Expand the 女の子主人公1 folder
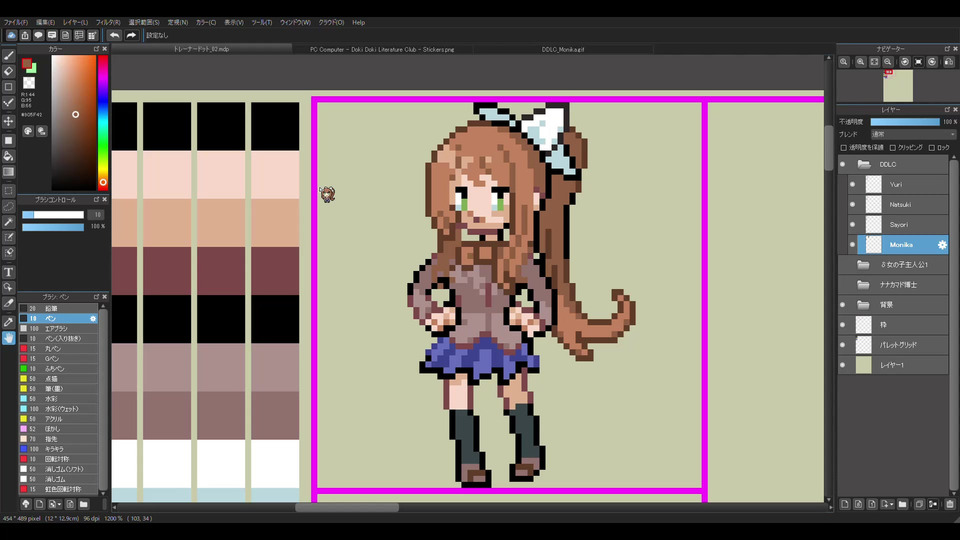 click(864, 264)
